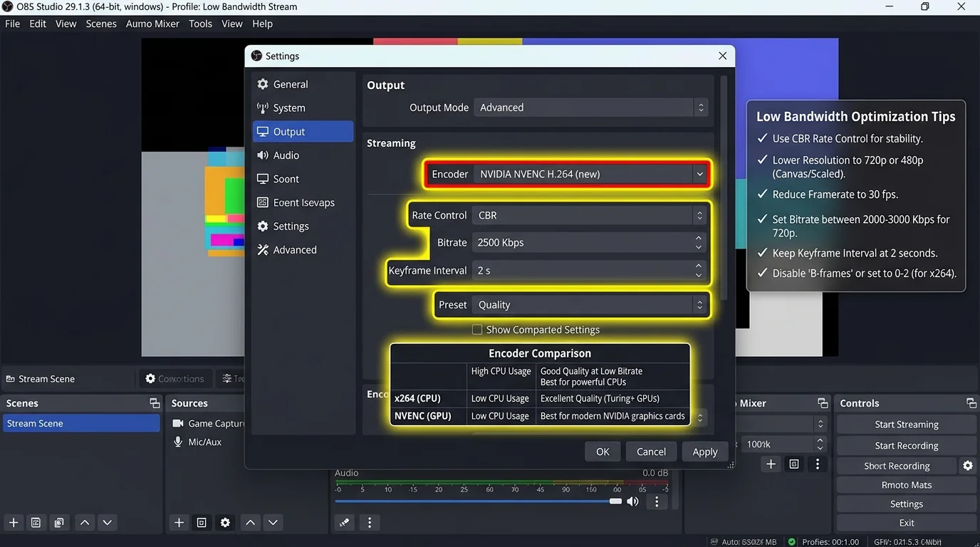Image resolution: width=980 pixels, height=547 pixels.
Task: Open the audio mixer three-dot menu
Action: click(657, 501)
